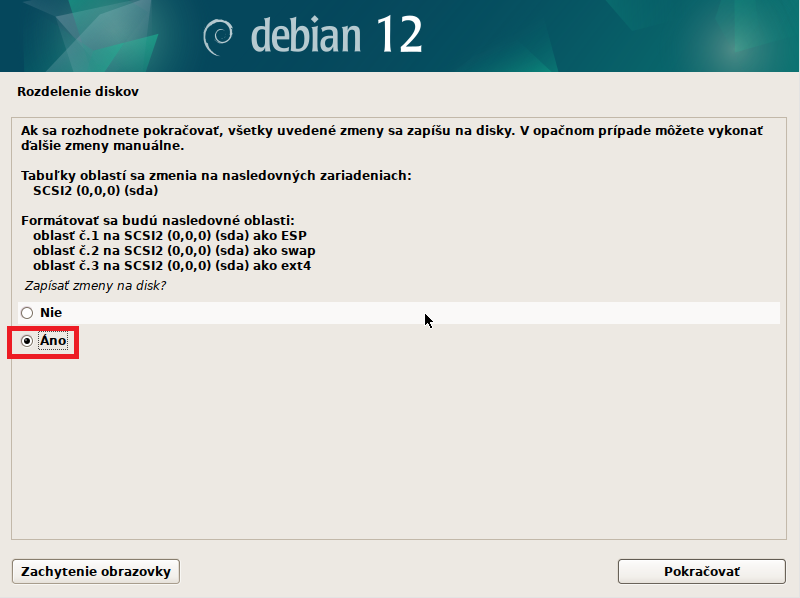Click the first warning sentence about pokračovať
Screen dimensions: 800x598
coord(391,131)
